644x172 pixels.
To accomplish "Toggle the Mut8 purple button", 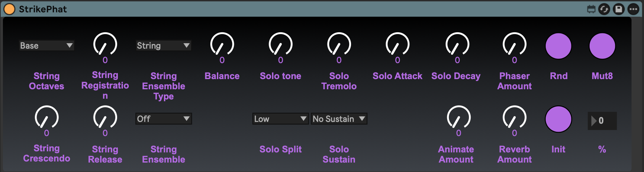I will [602, 46].
